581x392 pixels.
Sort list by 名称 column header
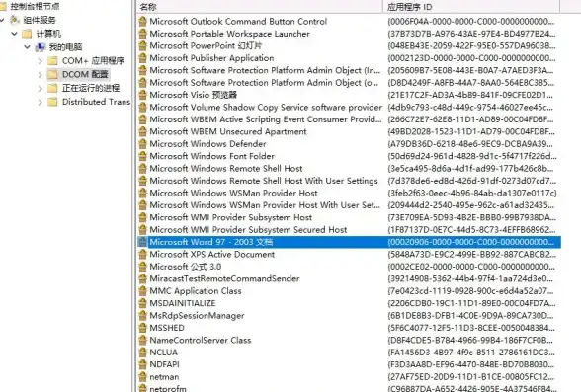[259, 7]
